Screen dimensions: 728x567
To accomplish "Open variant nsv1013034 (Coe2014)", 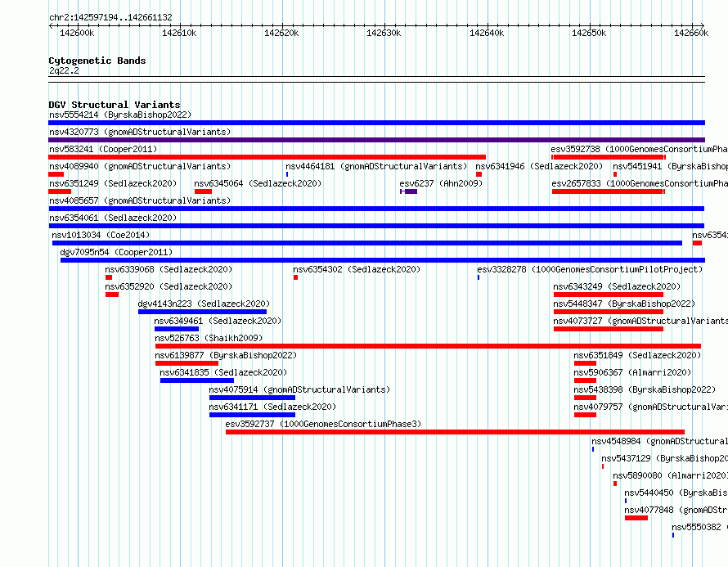I will coord(101,235).
